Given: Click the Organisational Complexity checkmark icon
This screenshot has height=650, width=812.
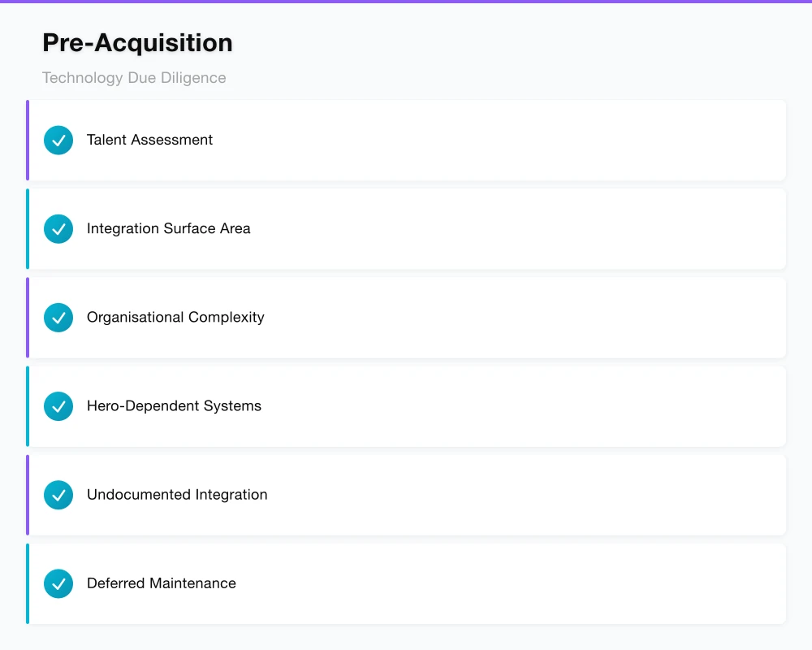Looking at the screenshot, I should coord(58,317).
